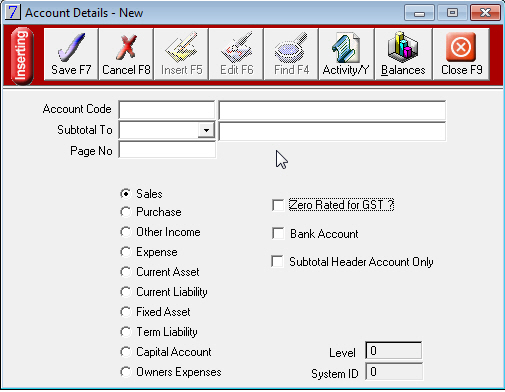Check Subtotal Header Account Only

277,262
